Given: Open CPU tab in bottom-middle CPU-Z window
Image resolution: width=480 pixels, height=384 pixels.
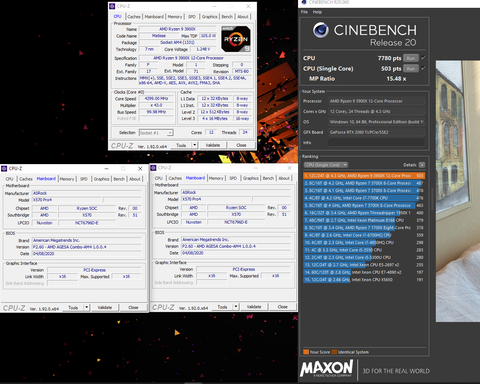Looking at the screenshot, I should [x=159, y=178].
